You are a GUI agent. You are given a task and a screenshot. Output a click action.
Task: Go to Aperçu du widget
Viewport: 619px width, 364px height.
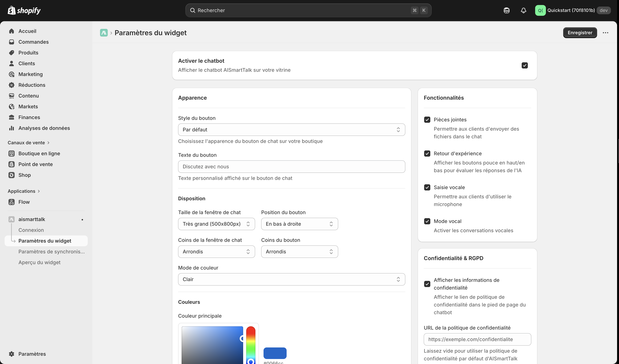point(39,262)
